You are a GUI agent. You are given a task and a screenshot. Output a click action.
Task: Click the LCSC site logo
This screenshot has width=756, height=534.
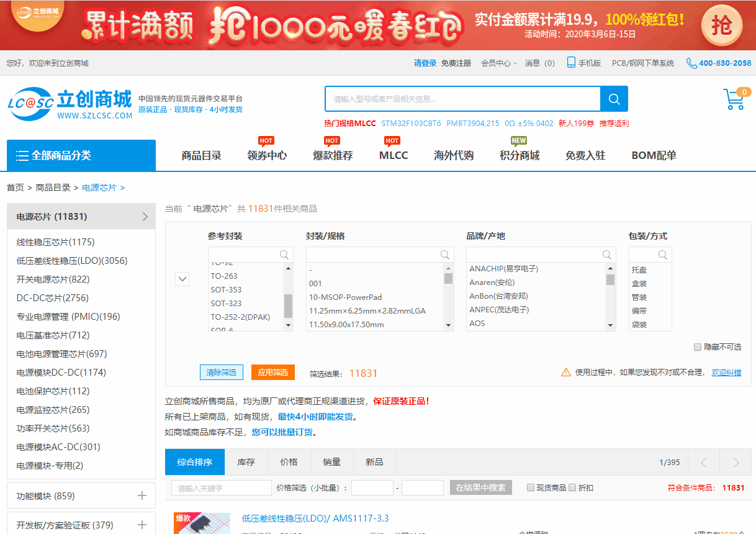coord(70,104)
